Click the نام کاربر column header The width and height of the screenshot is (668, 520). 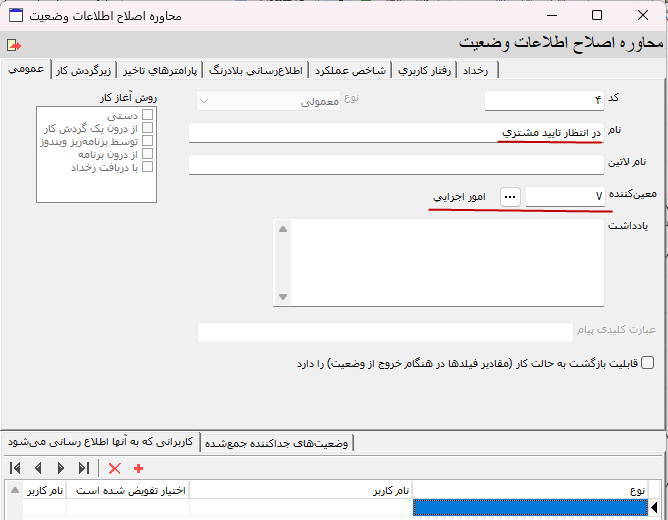tap(300, 490)
